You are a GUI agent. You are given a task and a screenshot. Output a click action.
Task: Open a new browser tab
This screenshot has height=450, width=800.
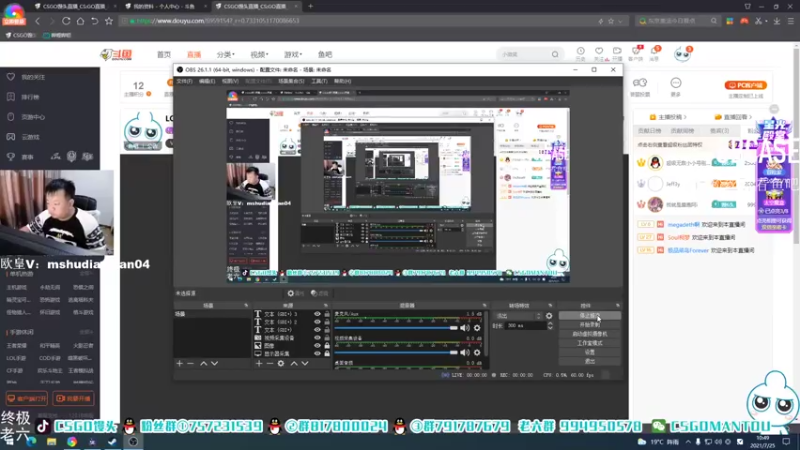(x=310, y=7)
